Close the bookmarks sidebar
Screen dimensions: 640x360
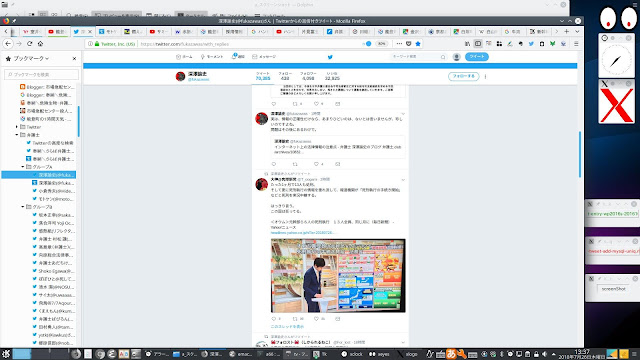click(74, 58)
